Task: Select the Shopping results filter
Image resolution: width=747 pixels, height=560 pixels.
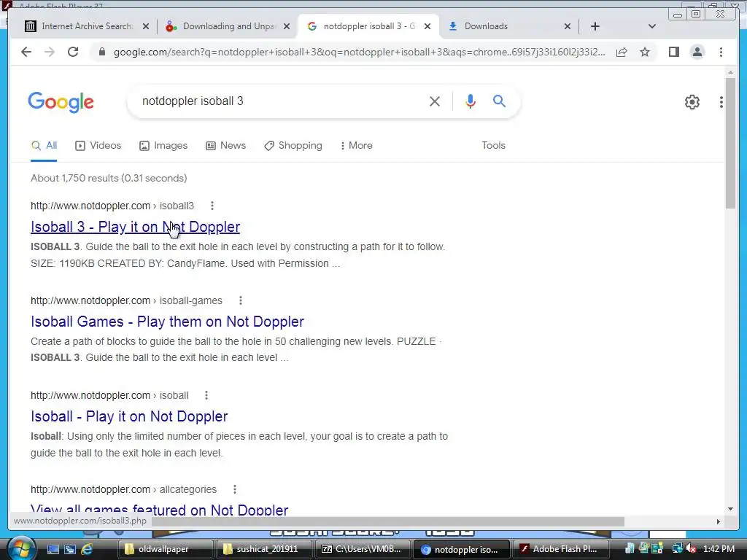Action: (293, 146)
